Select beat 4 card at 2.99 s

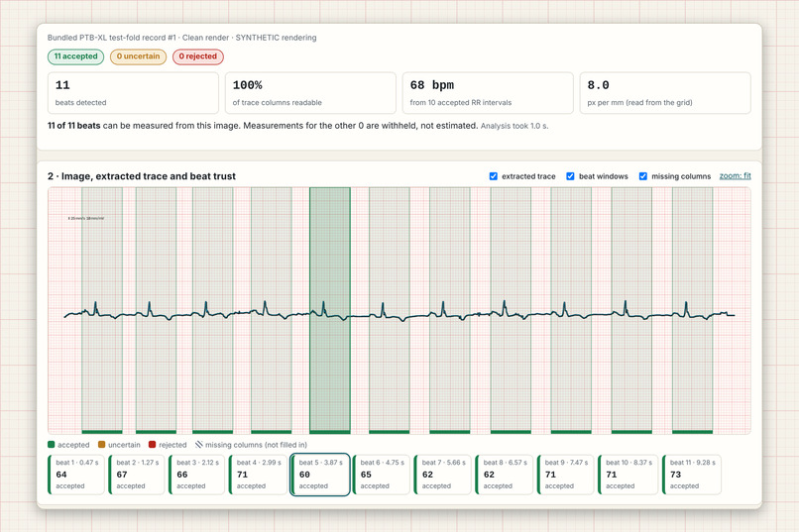(x=258, y=475)
